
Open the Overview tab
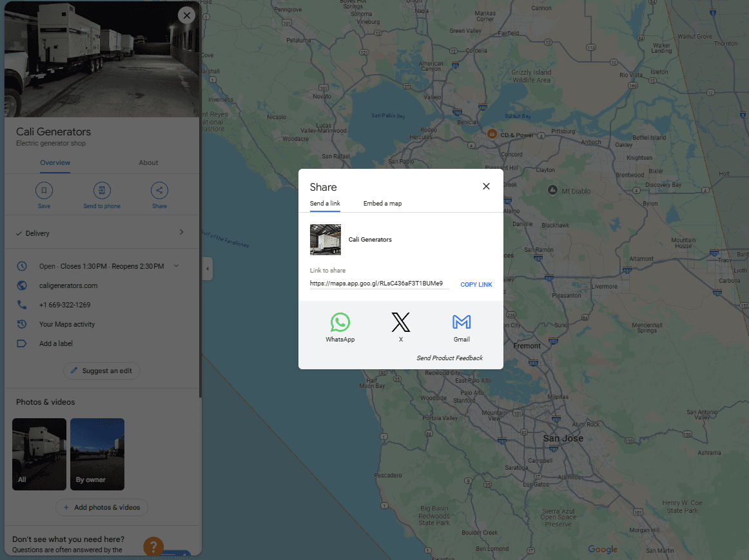click(x=55, y=163)
